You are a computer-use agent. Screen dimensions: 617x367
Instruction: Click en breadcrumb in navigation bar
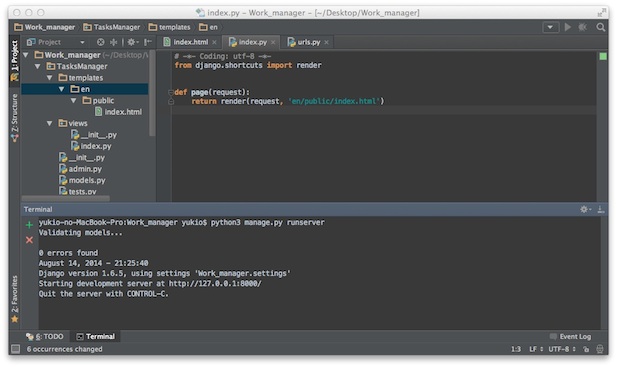coord(209,27)
